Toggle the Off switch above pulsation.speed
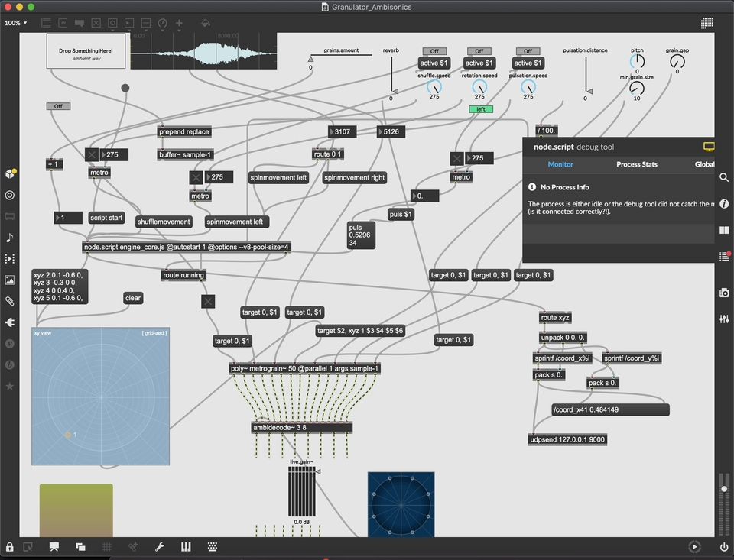Viewport: 734px width, 560px height. click(528, 52)
